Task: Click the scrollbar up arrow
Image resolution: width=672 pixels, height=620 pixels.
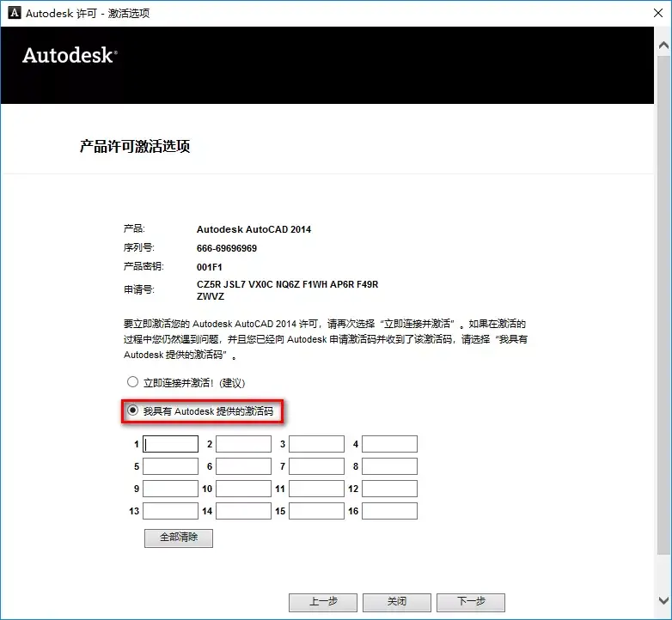Action: 663,45
